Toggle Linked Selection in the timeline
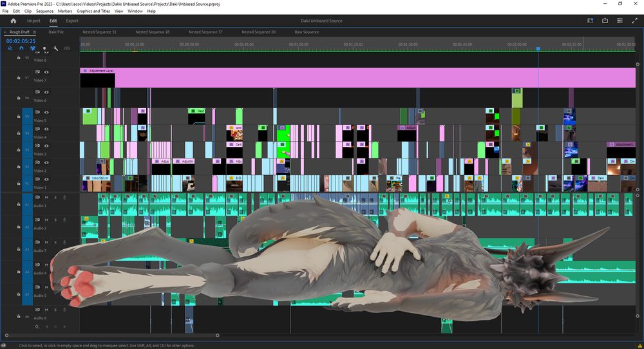 [x=33, y=48]
